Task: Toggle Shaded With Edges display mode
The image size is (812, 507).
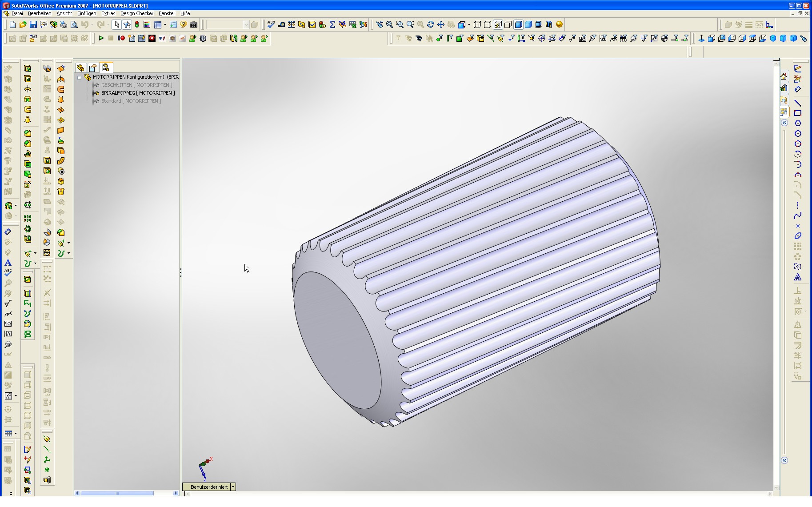Action: click(x=518, y=24)
